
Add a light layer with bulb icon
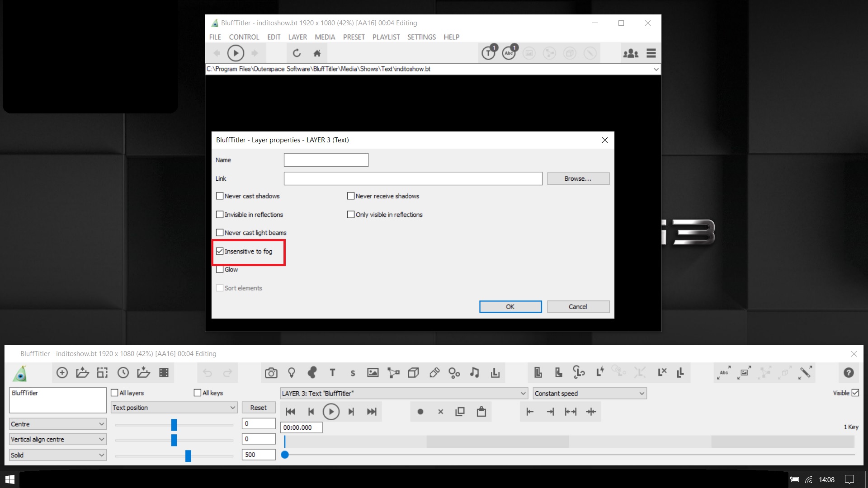coord(292,373)
